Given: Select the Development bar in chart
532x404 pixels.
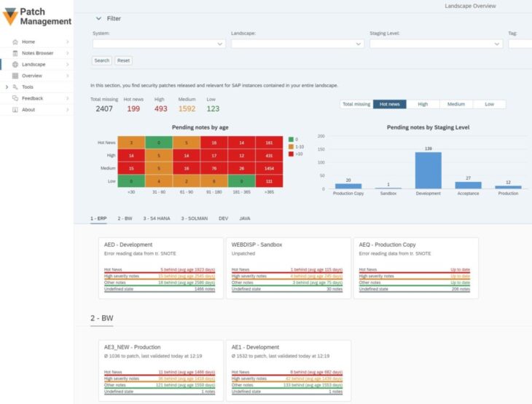Looking at the screenshot, I should coord(429,170).
